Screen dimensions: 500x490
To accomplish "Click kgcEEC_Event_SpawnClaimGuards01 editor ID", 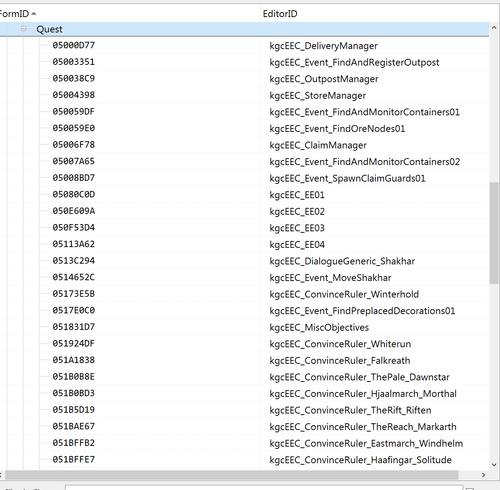I will (347, 178).
